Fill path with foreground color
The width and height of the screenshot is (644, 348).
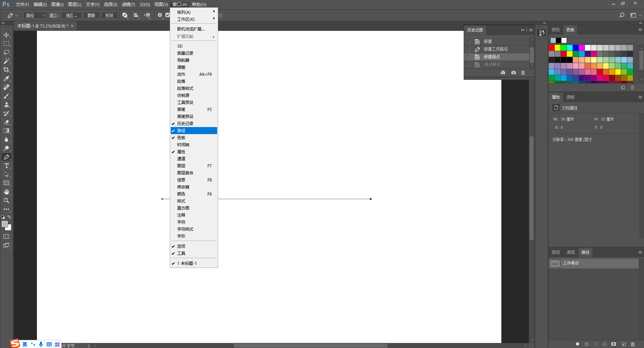(x=577, y=344)
